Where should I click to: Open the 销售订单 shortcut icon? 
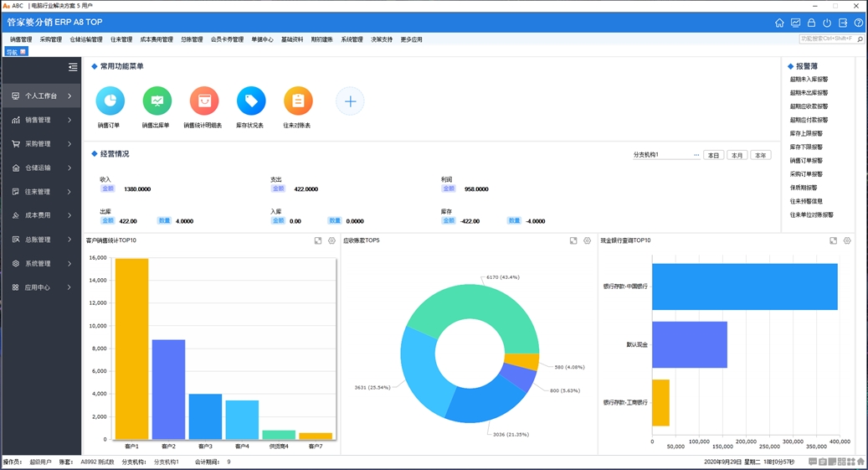pyautogui.click(x=110, y=101)
